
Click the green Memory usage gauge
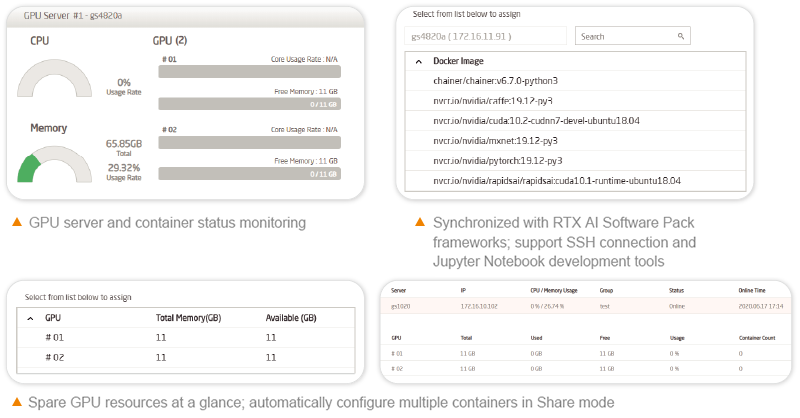pos(55,165)
